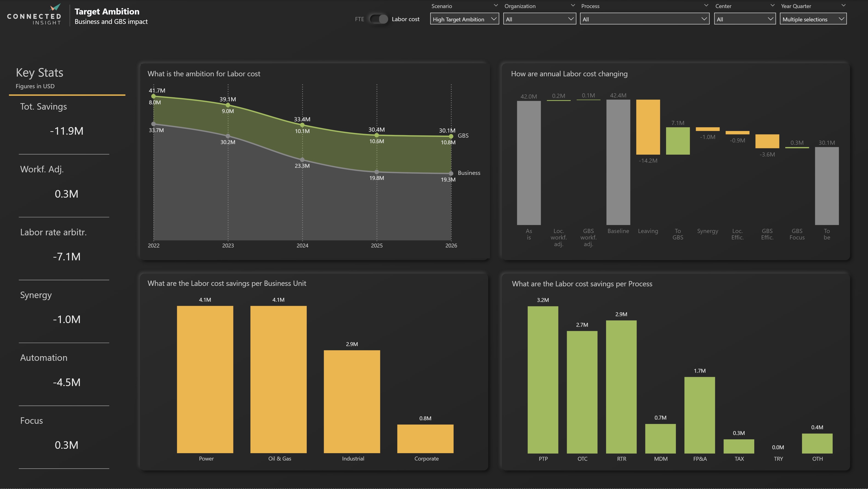Click the Corporate savings bar

point(425,438)
